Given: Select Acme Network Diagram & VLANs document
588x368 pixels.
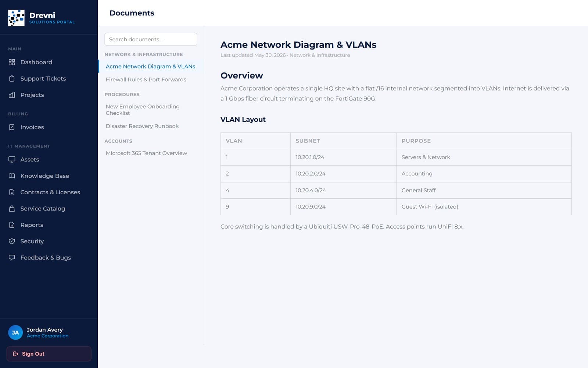Looking at the screenshot, I should [151, 67].
